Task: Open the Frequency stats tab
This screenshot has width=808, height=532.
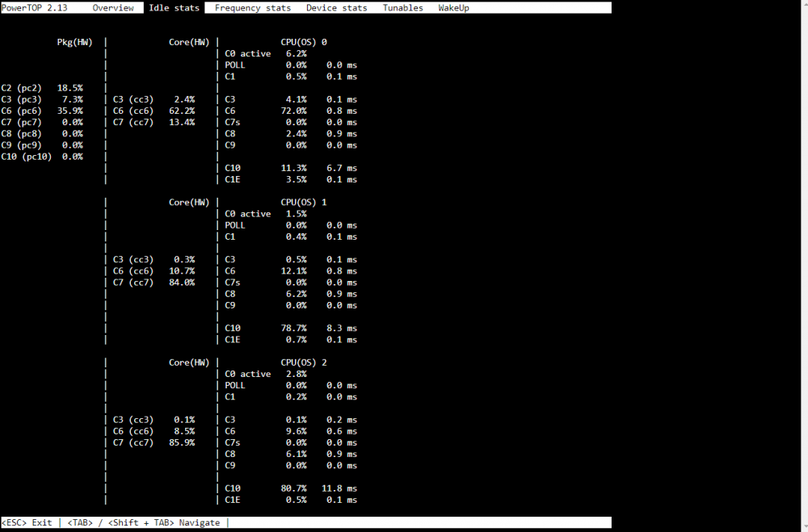Action: tap(252, 8)
